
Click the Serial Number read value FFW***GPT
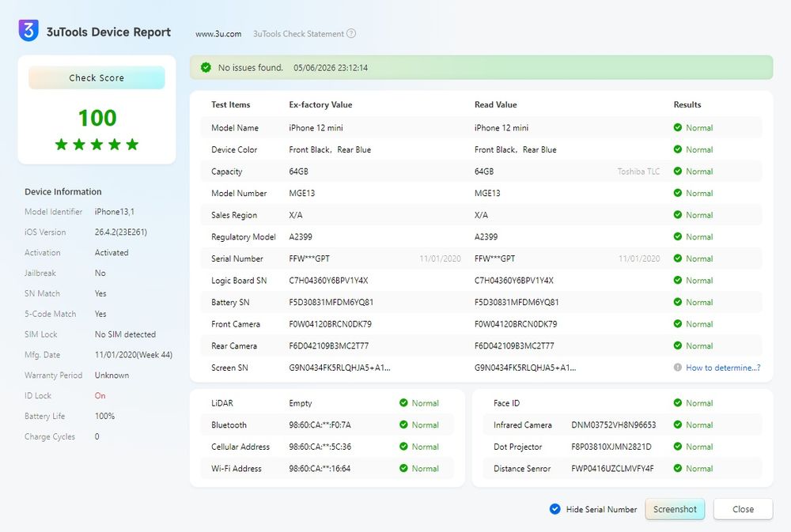[x=495, y=258]
